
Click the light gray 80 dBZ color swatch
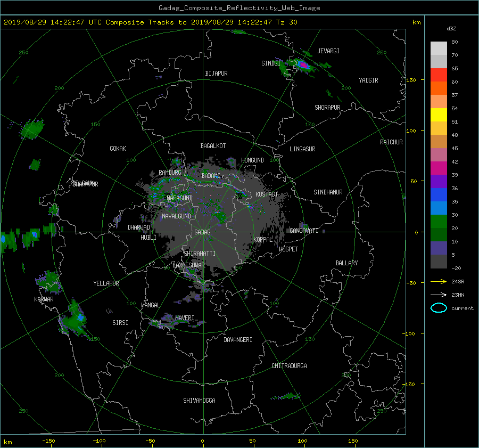[439, 48]
